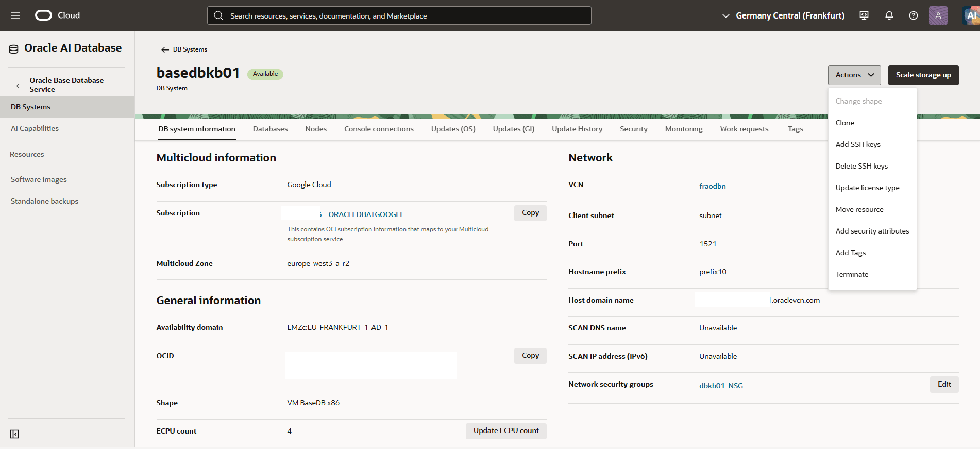980x449 pixels.
Task: Click the Oracle AI Database stack icon
Action: tap(14, 49)
